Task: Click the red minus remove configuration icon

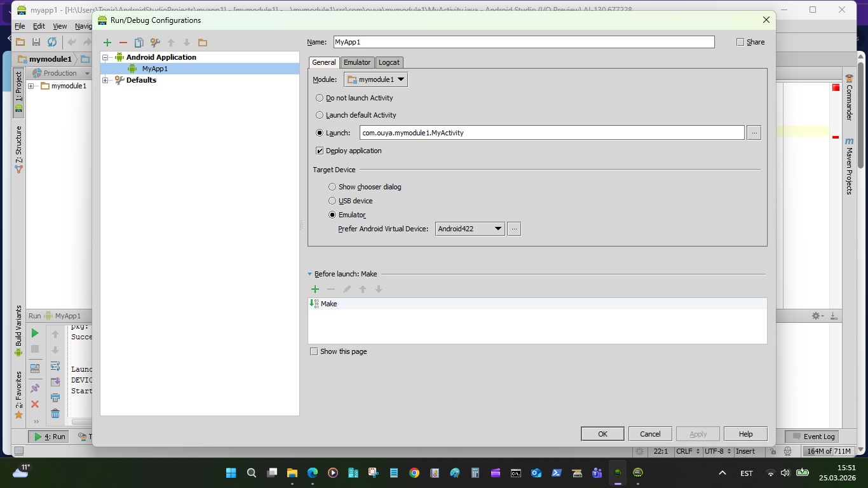Action: (x=123, y=43)
